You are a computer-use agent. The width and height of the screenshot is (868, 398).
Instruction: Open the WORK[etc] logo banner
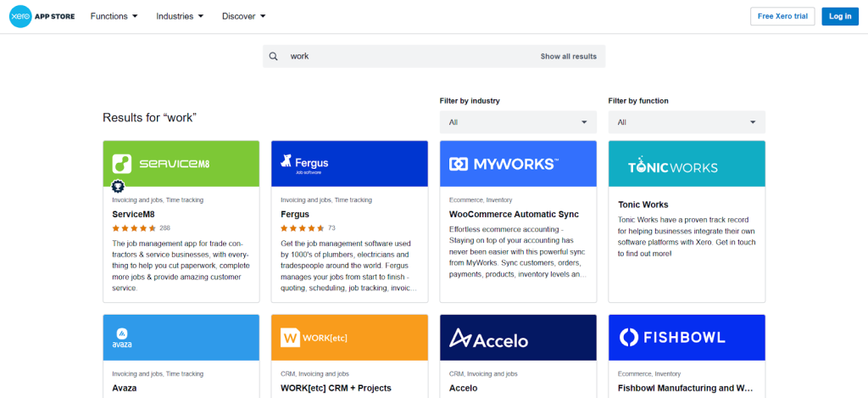pos(349,338)
